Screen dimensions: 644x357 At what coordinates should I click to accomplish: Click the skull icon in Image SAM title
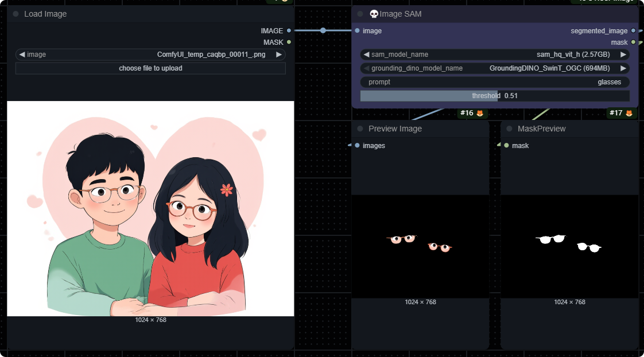point(374,14)
